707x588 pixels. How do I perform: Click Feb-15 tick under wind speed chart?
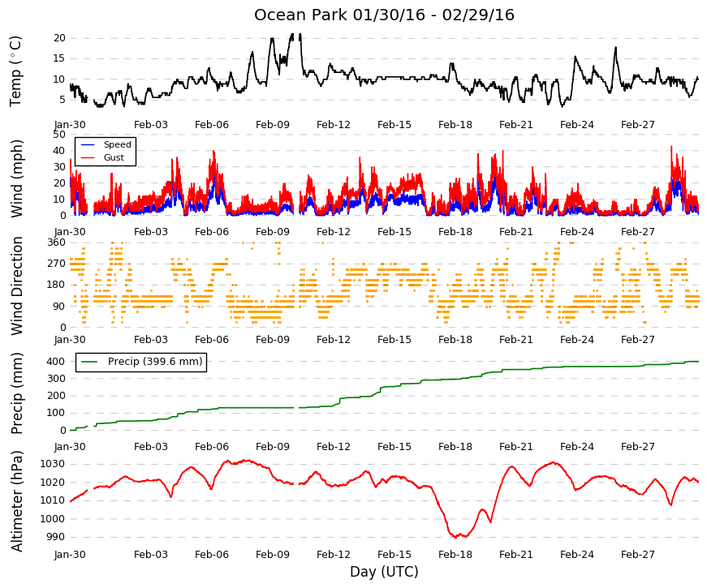click(x=394, y=232)
